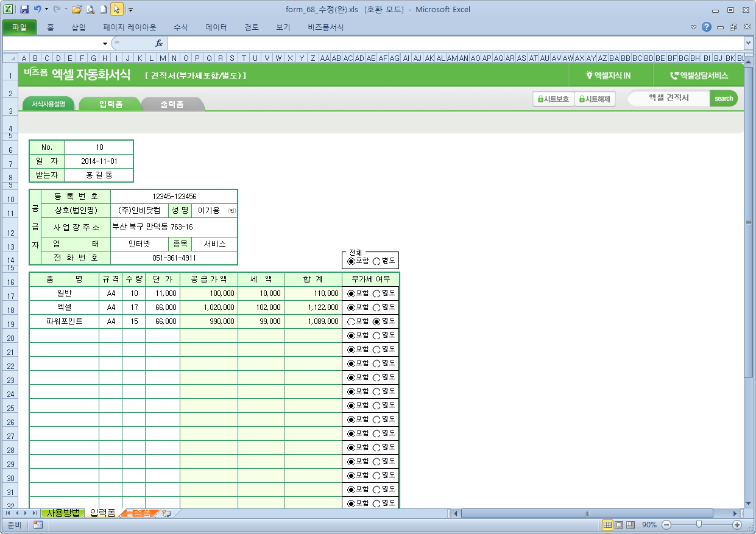Select 포함 radio for the 파워포인트 row

(351, 321)
